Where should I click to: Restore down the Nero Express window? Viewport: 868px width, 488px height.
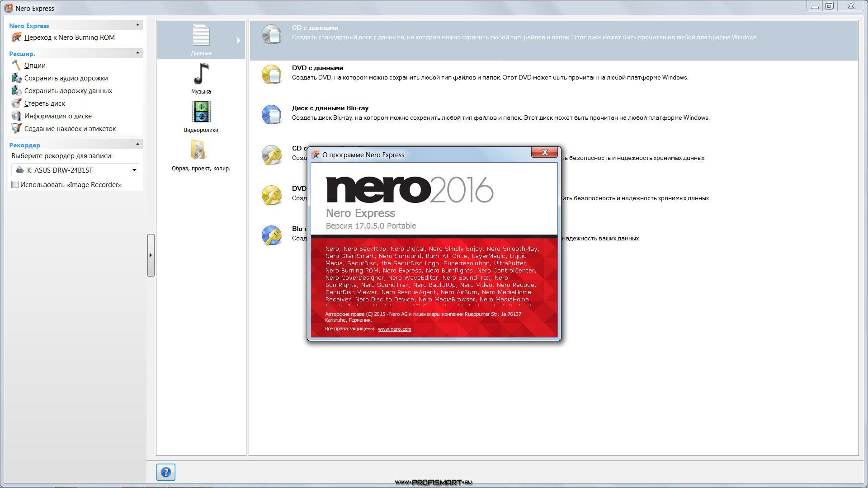point(830,6)
